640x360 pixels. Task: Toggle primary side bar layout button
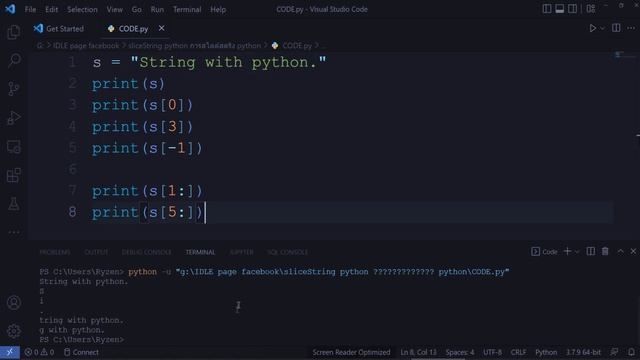point(547,9)
